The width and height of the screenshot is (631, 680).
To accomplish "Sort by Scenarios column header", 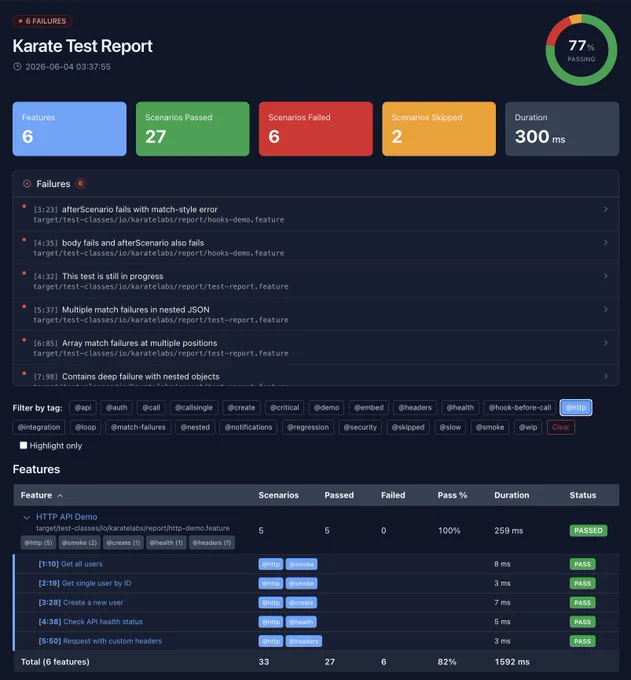I will (x=278, y=495).
